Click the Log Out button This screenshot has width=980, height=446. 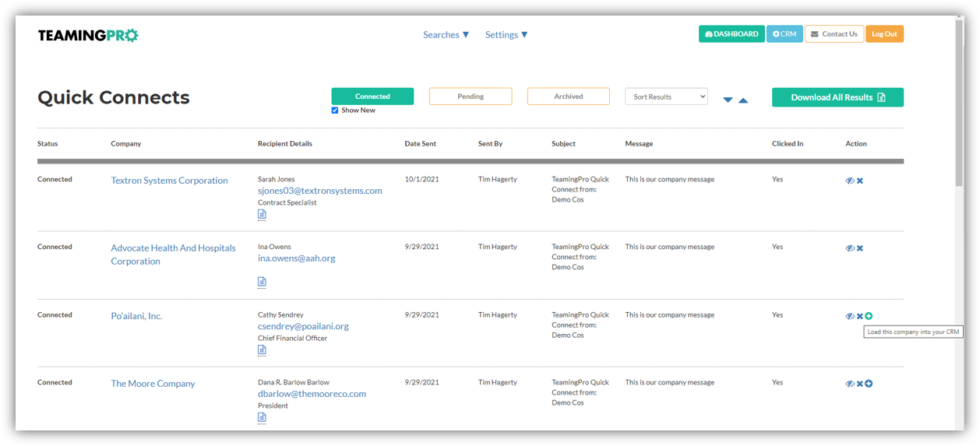pyautogui.click(x=884, y=34)
